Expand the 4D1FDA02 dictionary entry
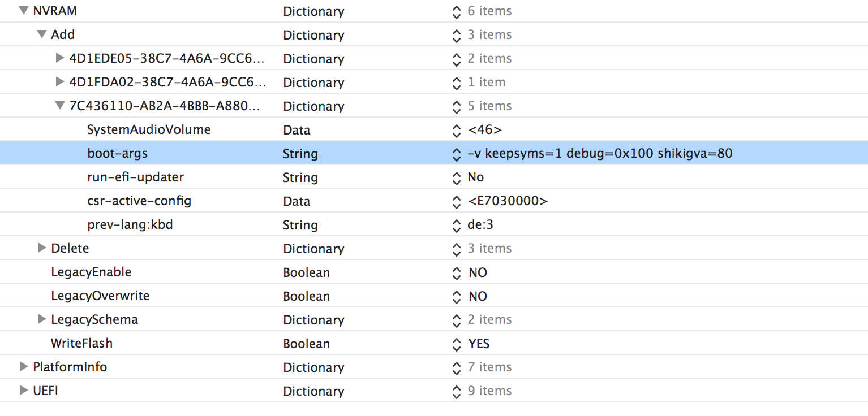 pyautogui.click(x=60, y=82)
